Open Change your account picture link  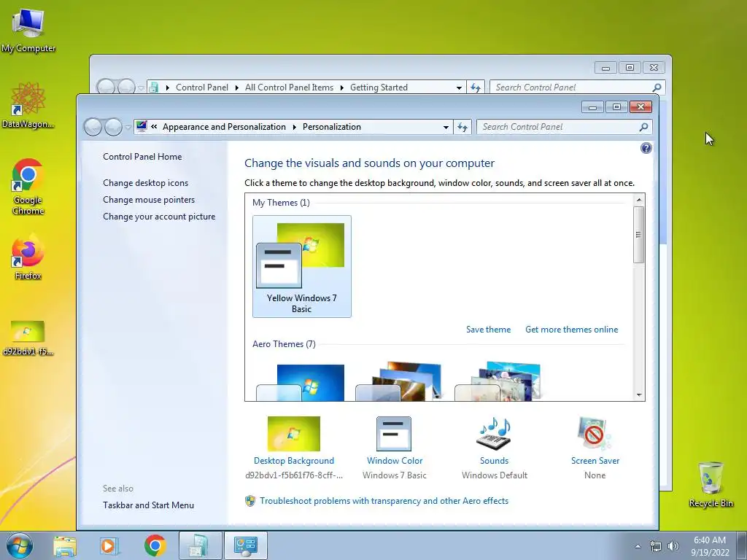[159, 216]
